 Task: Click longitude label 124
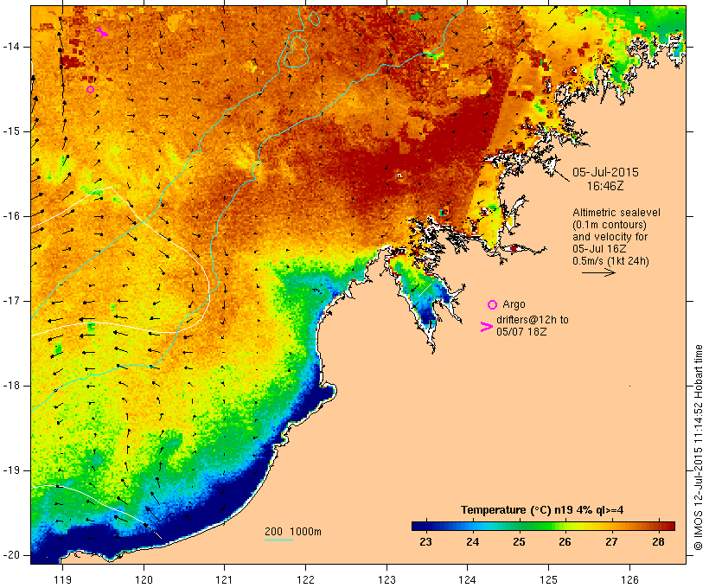click(468, 579)
